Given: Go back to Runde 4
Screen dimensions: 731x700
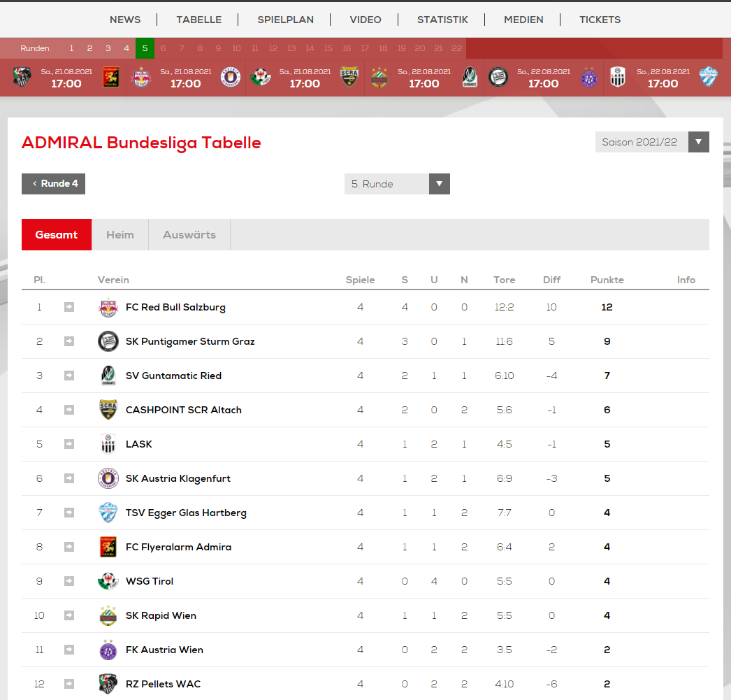Looking at the screenshot, I should click(54, 184).
